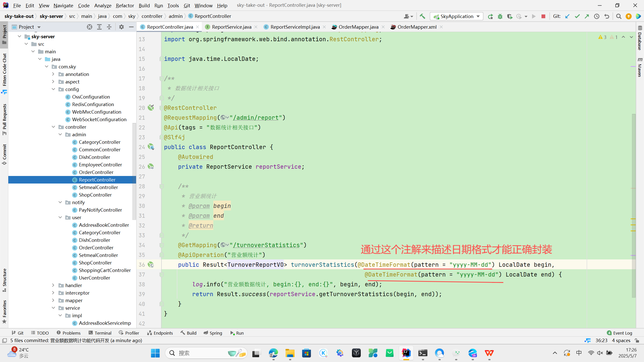Stop the running application
This screenshot has height=362, width=644.
click(x=543, y=16)
